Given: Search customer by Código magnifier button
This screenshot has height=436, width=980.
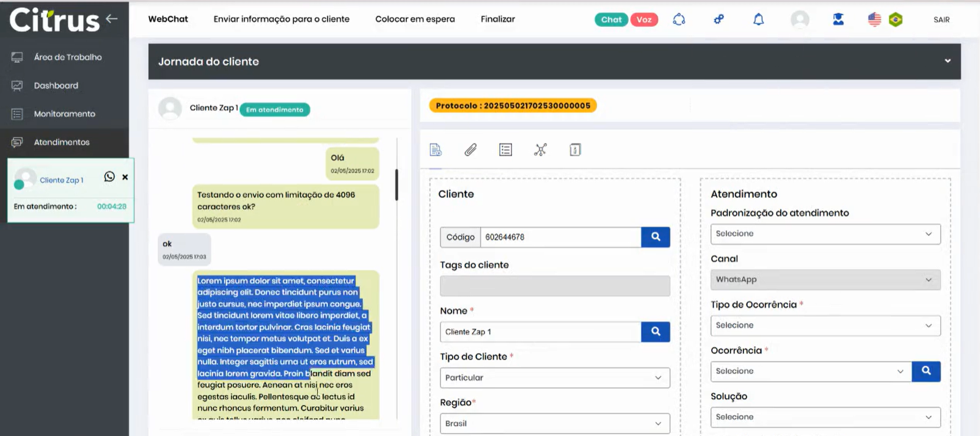Looking at the screenshot, I should [656, 237].
